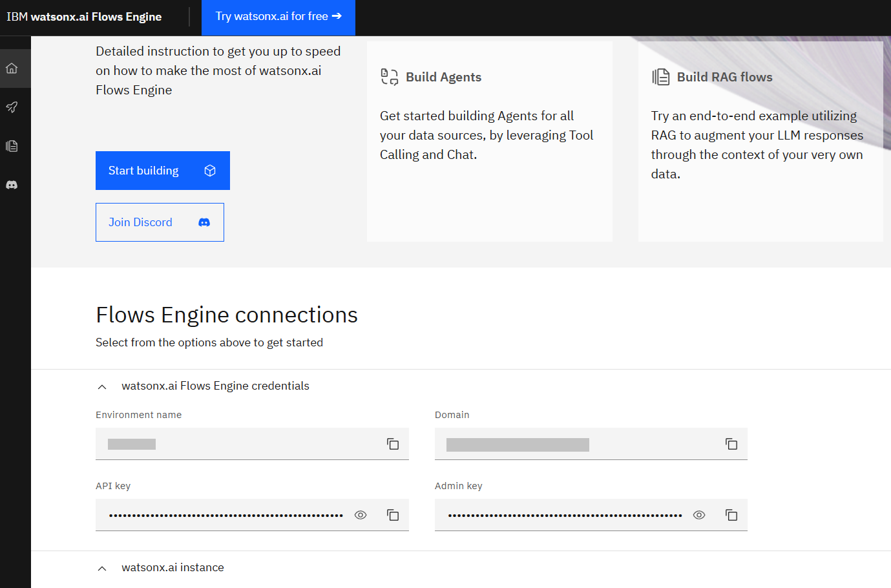
Task: Open the Build Agents card
Action: (x=490, y=142)
